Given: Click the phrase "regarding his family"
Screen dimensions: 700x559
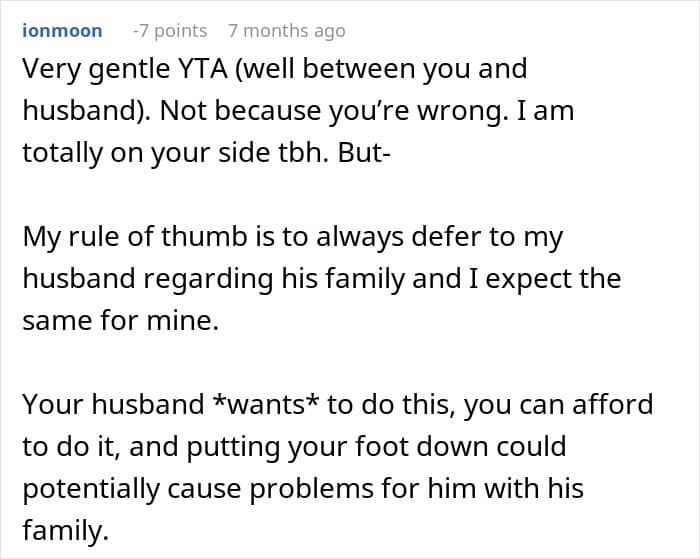Looking at the screenshot, I should coord(274,279).
